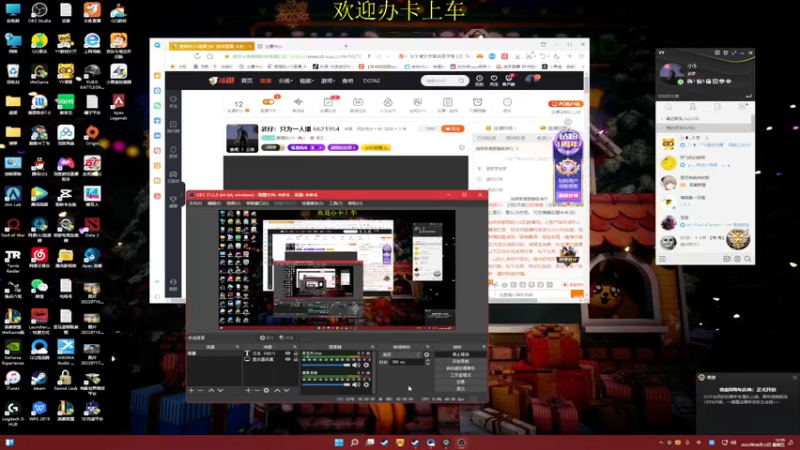Viewport: 800px width, 450px height.
Task: Open the first mixer channel's gear settings
Action: tap(366, 365)
